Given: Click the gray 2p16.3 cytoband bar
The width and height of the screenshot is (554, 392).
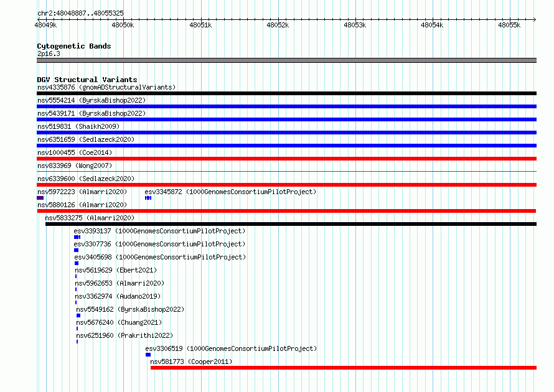Looking at the screenshot, I should pos(286,60).
